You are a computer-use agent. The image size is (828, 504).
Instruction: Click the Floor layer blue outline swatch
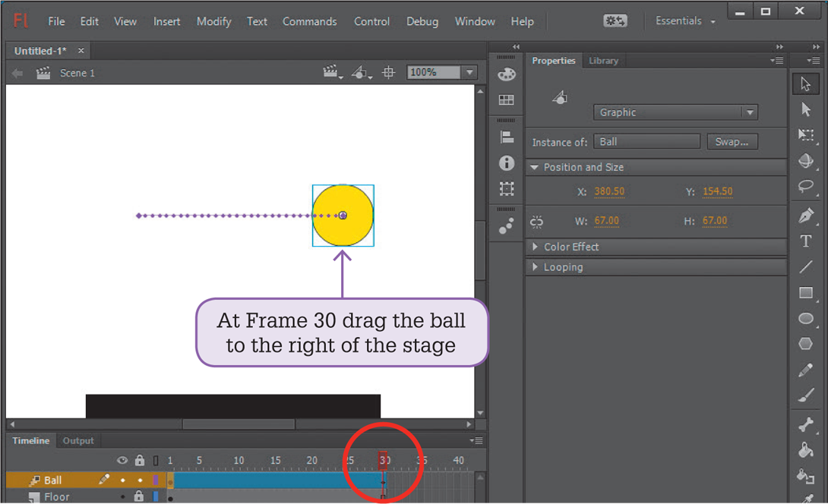[156, 496]
